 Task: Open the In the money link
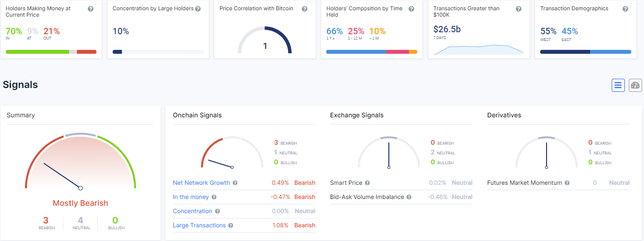[x=191, y=197]
